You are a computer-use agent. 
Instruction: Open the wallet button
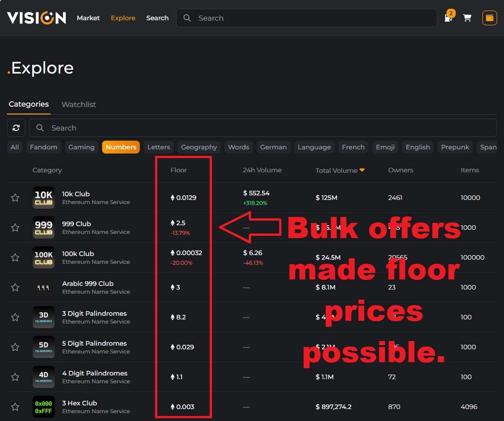(x=490, y=18)
